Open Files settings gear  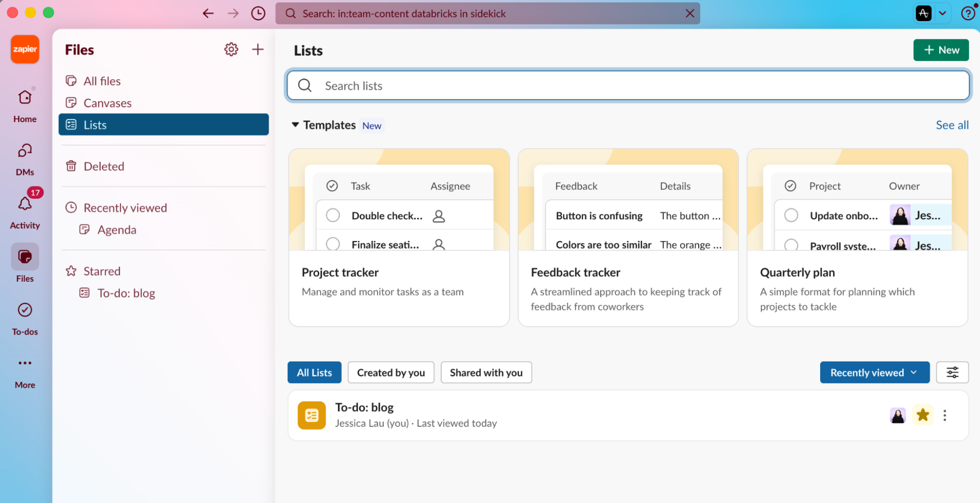231,49
